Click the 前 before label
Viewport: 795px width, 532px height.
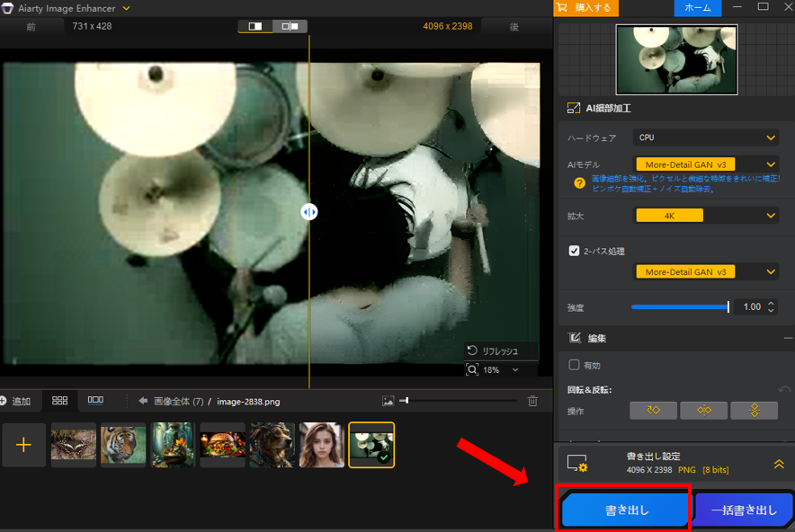tap(31, 27)
